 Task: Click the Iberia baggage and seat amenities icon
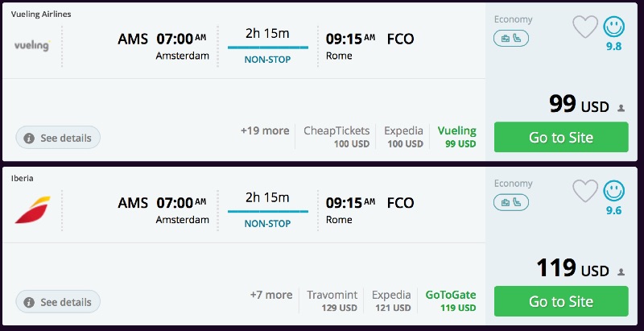pos(511,201)
